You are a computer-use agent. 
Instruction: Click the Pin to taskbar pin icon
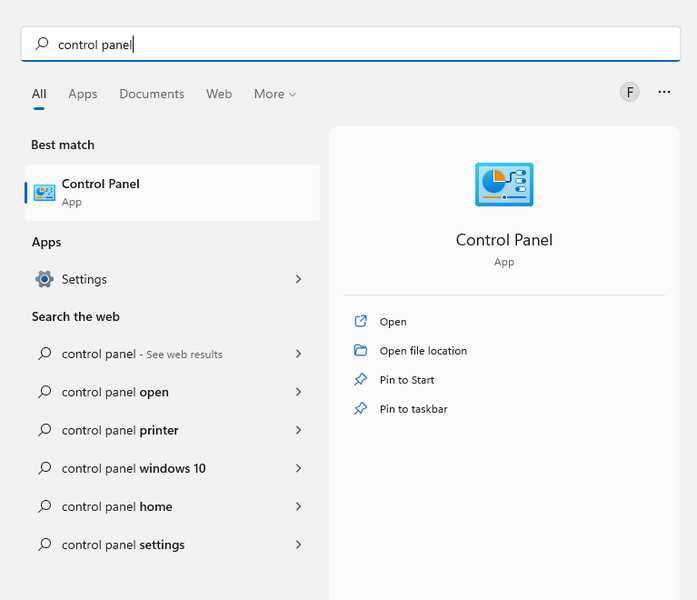[361, 408]
